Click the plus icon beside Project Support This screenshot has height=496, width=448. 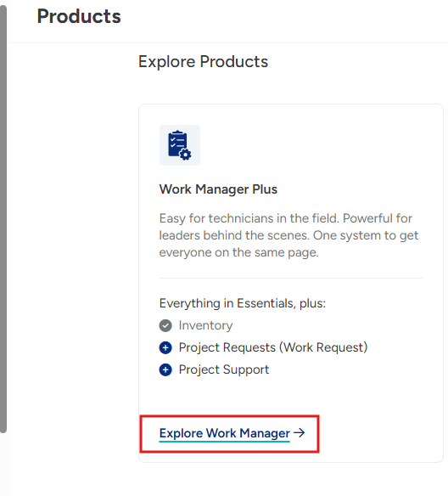[165, 369]
